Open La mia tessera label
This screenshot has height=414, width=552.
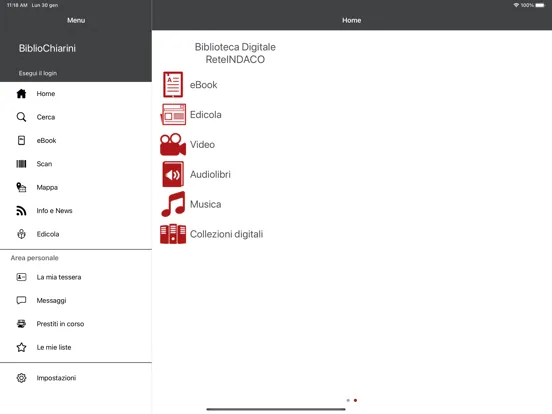(59, 277)
